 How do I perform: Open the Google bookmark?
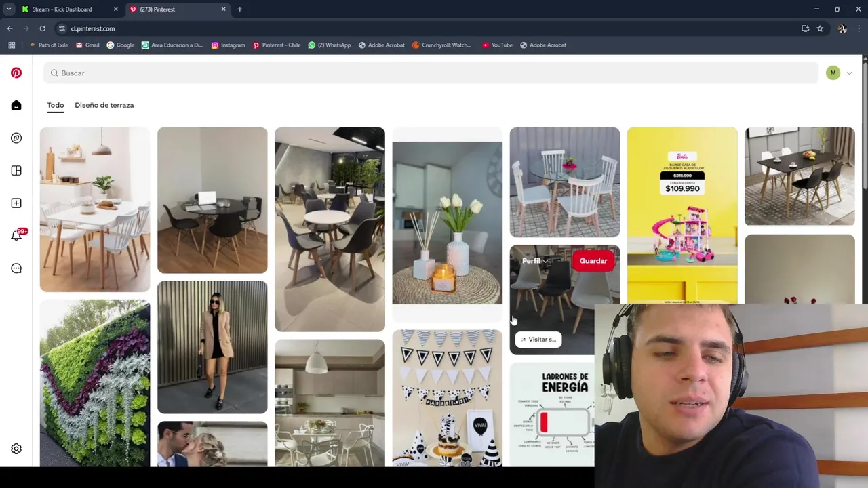click(121, 45)
